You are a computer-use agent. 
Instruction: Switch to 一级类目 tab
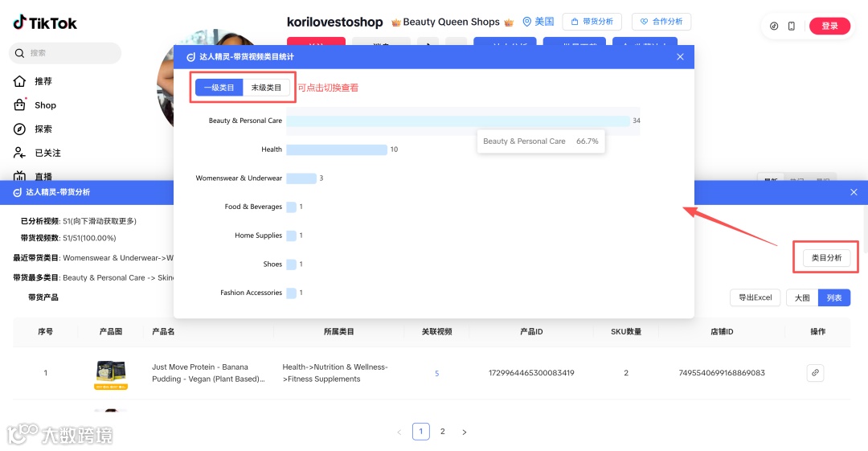219,88
